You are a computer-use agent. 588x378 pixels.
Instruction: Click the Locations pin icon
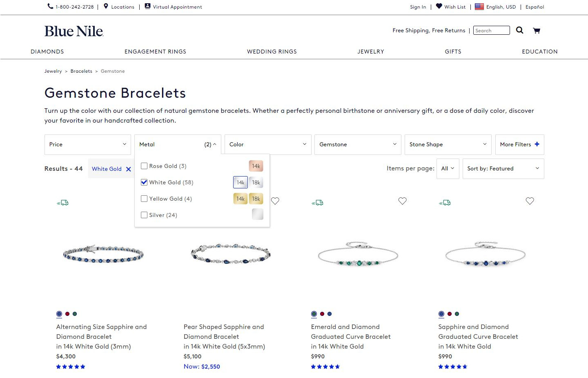tap(106, 6)
